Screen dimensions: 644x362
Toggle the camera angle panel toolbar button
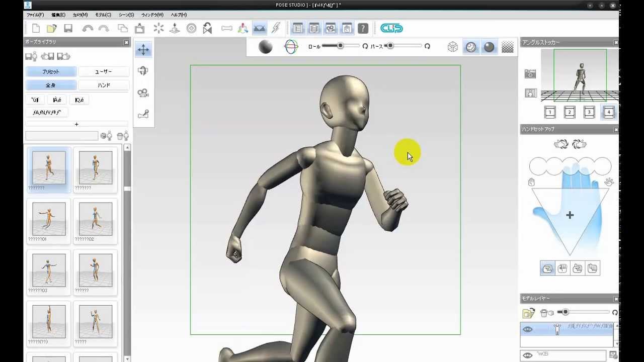pos(331,29)
